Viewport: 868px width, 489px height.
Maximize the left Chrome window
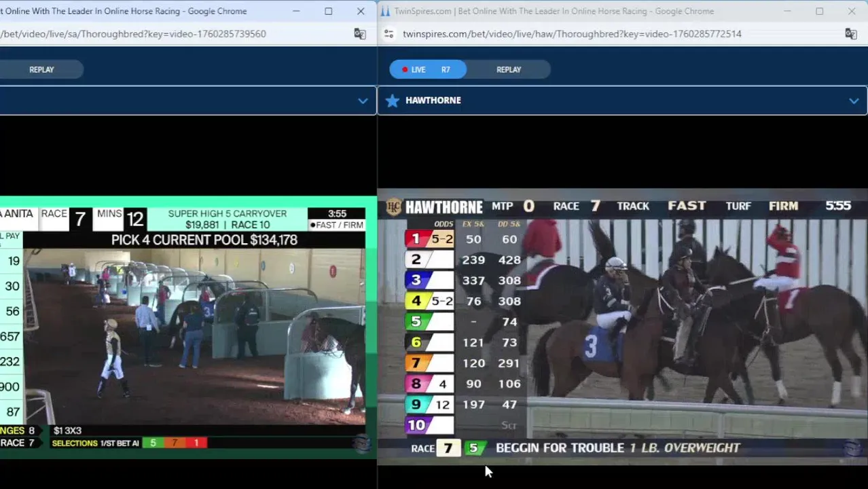329,11
